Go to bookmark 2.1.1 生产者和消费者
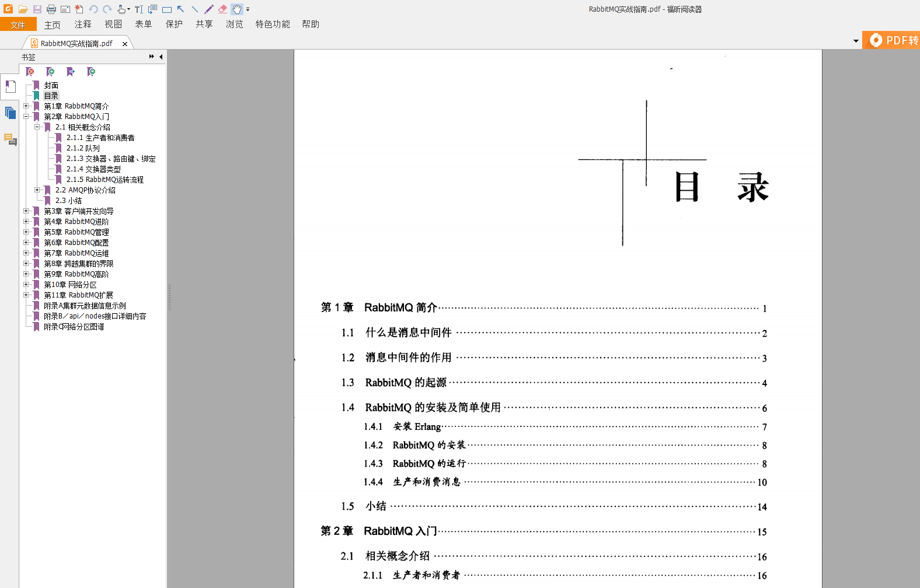 tap(100, 138)
